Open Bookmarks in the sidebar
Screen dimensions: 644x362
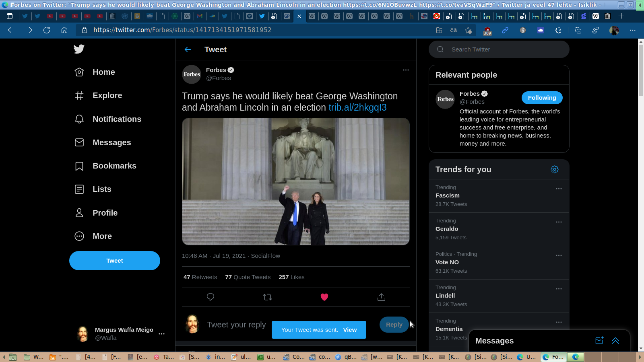pyautogui.click(x=105, y=166)
